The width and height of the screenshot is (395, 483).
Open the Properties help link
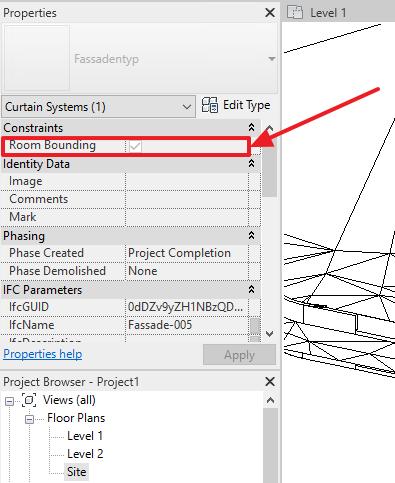pos(43,354)
